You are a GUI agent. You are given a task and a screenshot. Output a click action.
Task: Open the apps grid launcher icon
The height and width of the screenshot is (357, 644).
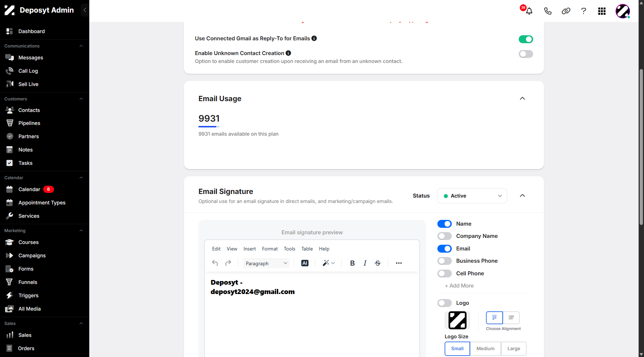point(602,11)
